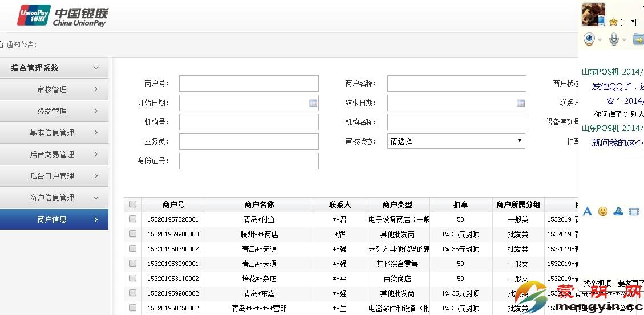
Task: Click the chat contact avatar picture
Action: (593, 14)
